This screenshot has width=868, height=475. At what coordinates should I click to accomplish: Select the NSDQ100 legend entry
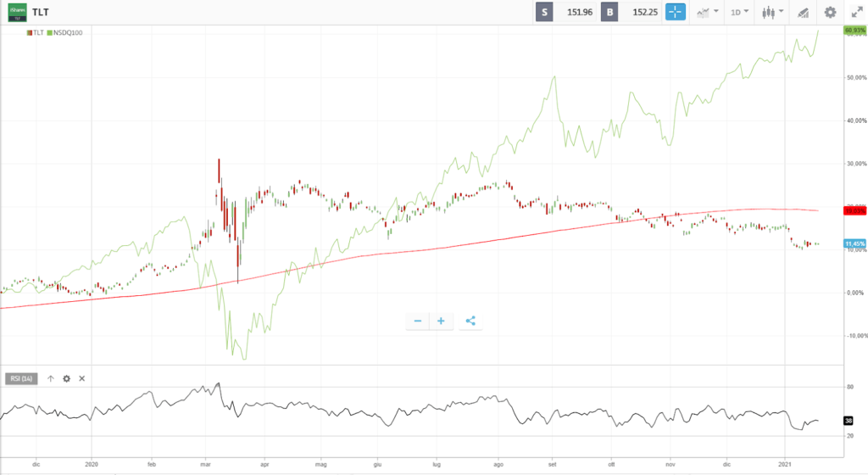[x=64, y=33]
